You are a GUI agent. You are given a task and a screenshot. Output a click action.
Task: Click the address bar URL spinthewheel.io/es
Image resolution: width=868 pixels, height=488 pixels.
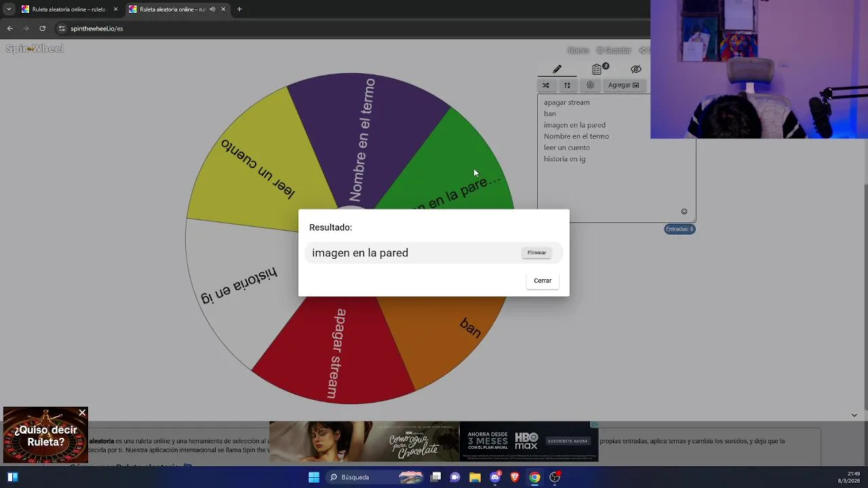[x=97, y=28]
